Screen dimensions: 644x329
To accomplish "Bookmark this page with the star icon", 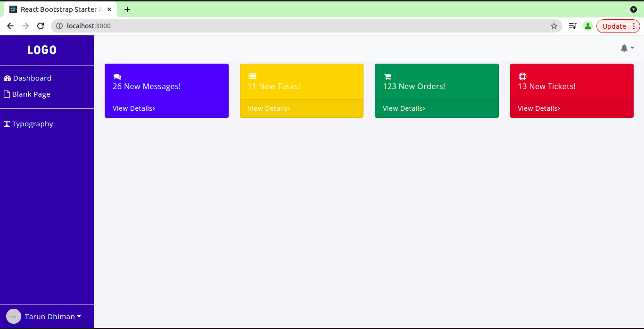I will 554,26.
